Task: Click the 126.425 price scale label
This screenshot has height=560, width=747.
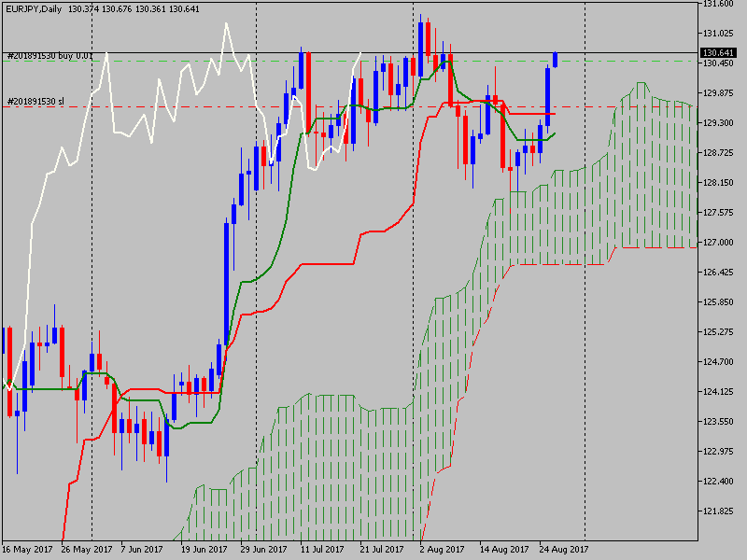Action: coord(718,273)
